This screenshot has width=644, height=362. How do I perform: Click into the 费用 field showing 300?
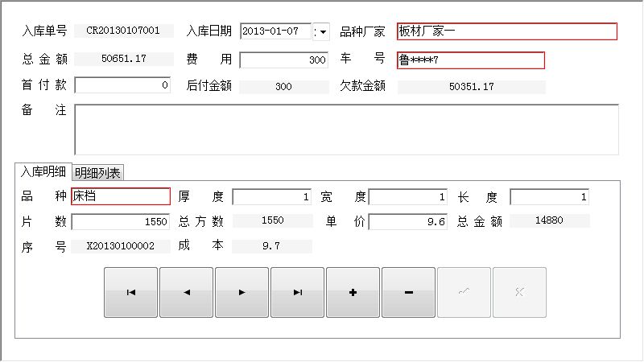tap(283, 60)
